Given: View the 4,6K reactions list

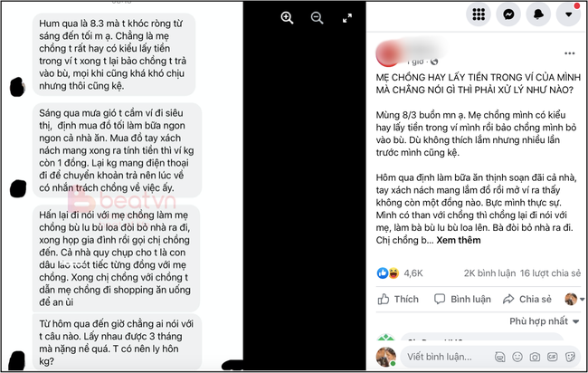Looking at the screenshot, I should pyautogui.click(x=400, y=273).
